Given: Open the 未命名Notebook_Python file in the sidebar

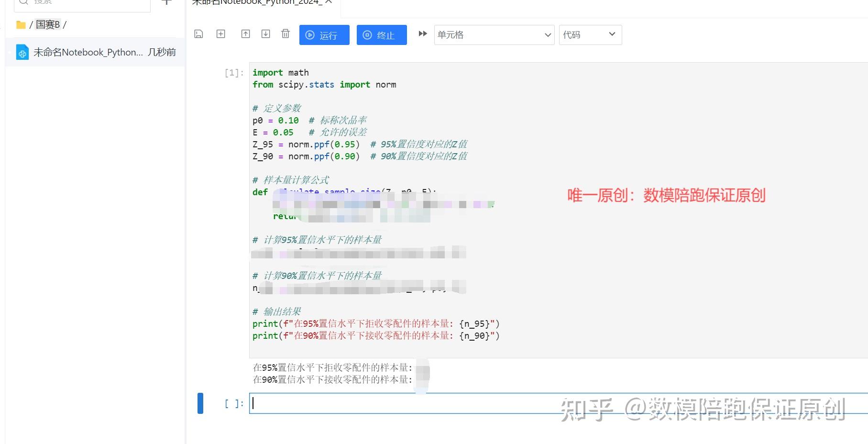Looking at the screenshot, I should [x=95, y=52].
